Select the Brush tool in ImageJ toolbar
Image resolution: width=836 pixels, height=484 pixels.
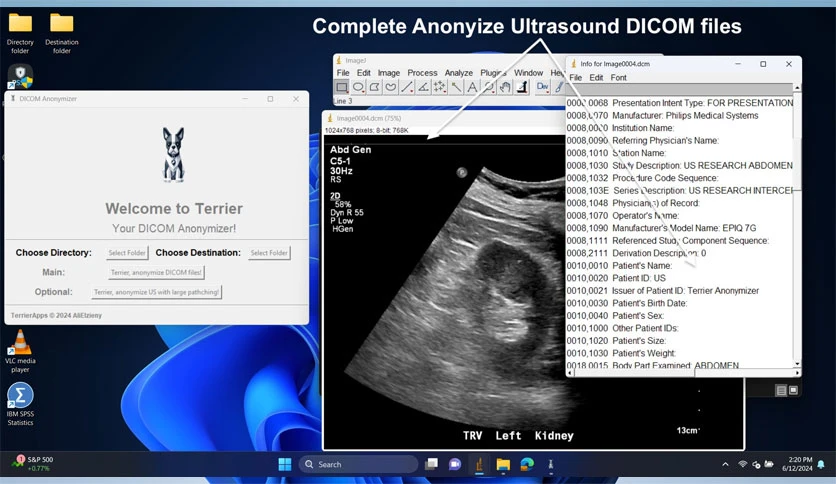click(558, 87)
